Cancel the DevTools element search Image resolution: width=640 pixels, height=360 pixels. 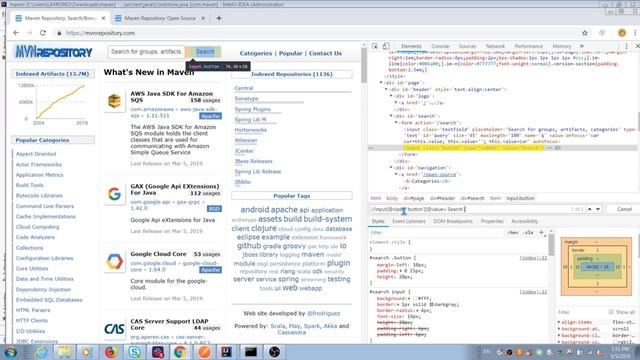pyautogui.click(x=624, y=209)
